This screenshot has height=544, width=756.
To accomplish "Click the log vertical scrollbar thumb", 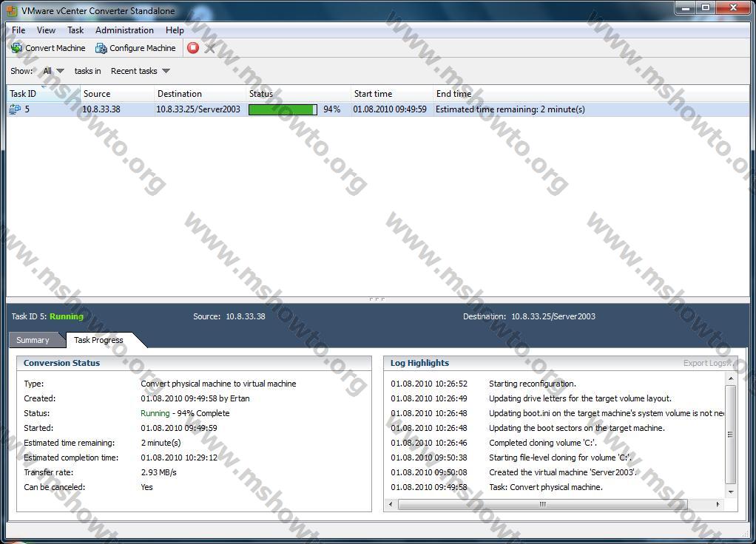I will (x=730, y=434).
